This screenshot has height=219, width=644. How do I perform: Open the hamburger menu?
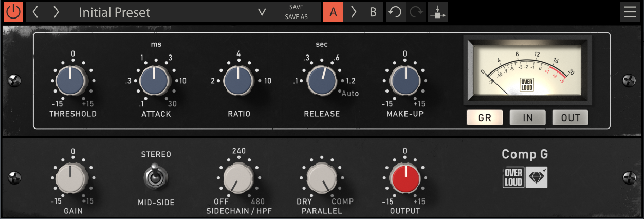pyautogui.click(x=630, y=12)
